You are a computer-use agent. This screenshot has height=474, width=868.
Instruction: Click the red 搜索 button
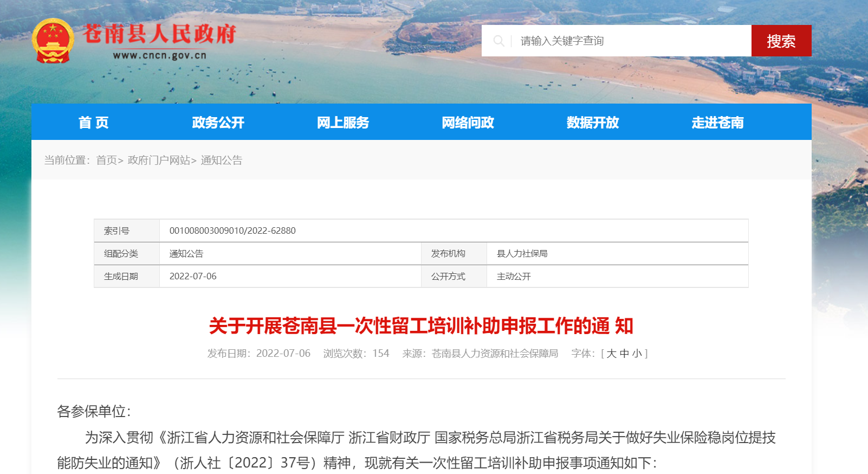781,41
